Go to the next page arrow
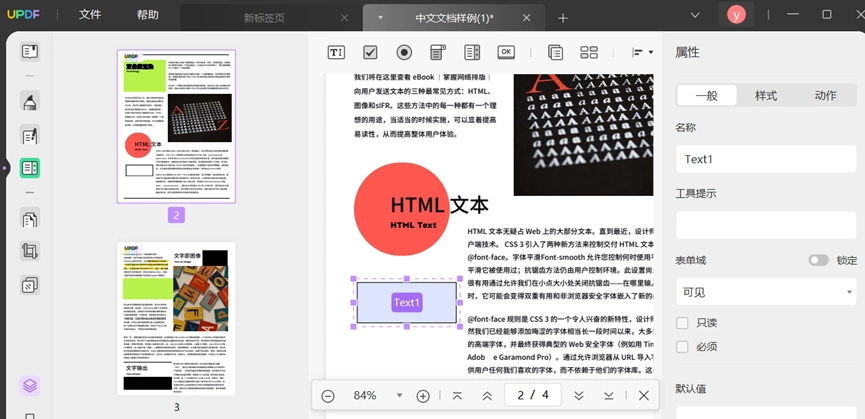The width and height of the screenshot is (865, 419). coord(579,396)
